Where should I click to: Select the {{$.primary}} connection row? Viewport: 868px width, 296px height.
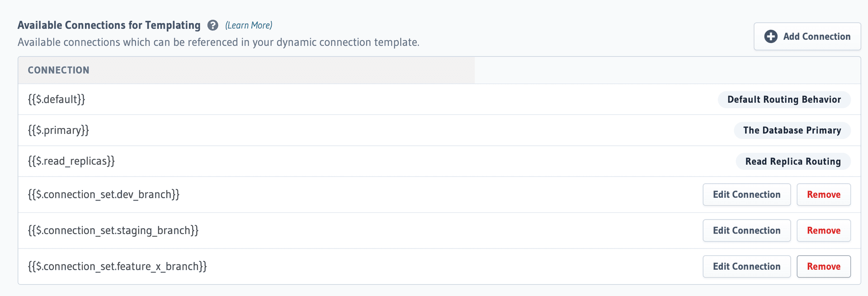59,130
